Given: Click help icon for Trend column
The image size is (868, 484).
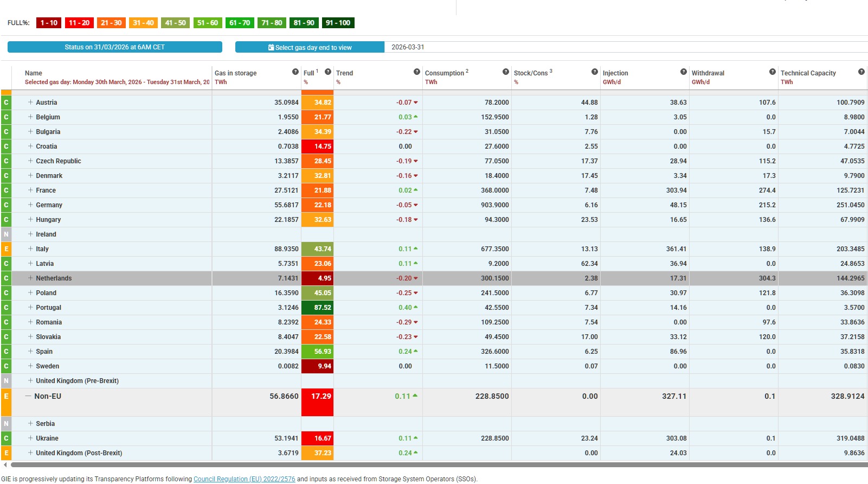Looking at the screenshot, I should point(417,72).
